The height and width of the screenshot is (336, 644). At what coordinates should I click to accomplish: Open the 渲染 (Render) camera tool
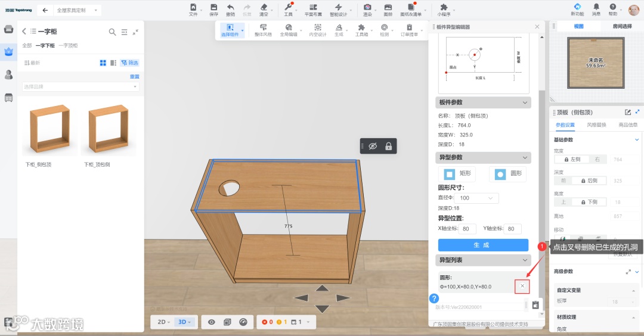click(368, 7)
